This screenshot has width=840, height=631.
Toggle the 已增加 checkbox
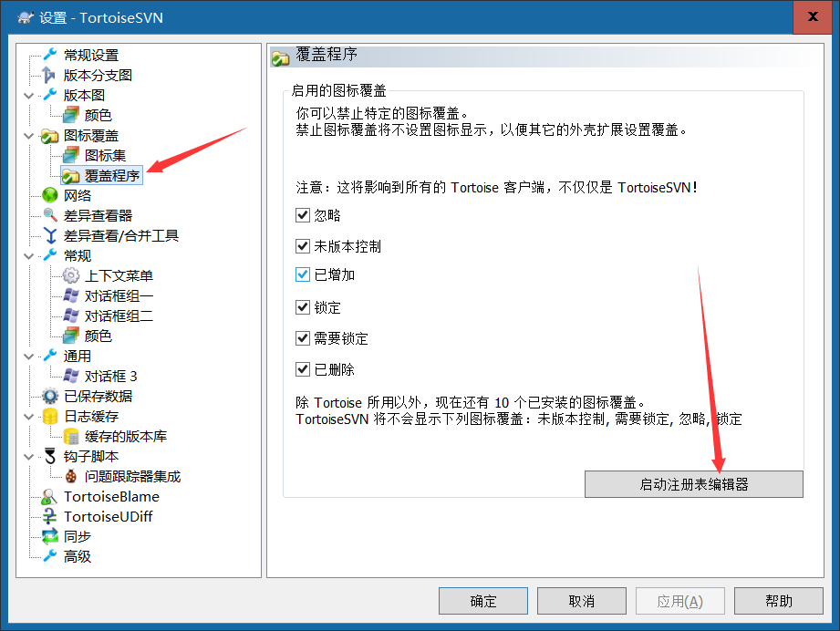(x=303, y=274)
